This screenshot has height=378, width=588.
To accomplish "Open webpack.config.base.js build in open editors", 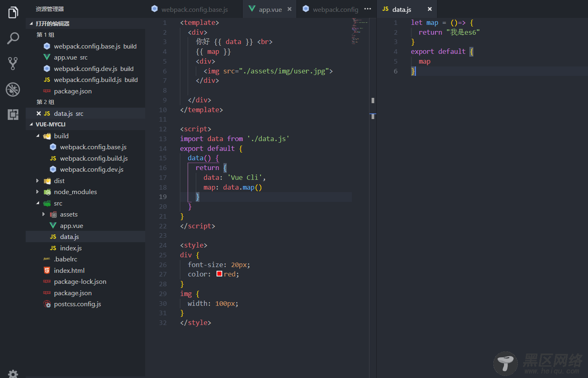I will [x=85, y=46].
